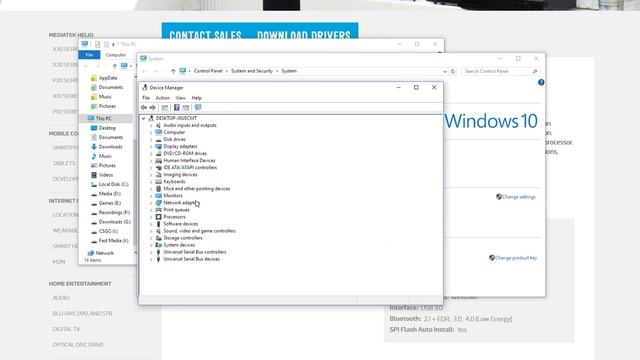Click the Local Disk (C:) drive icon in Explorer
The image size is (640, 360).
click(94, 184)
